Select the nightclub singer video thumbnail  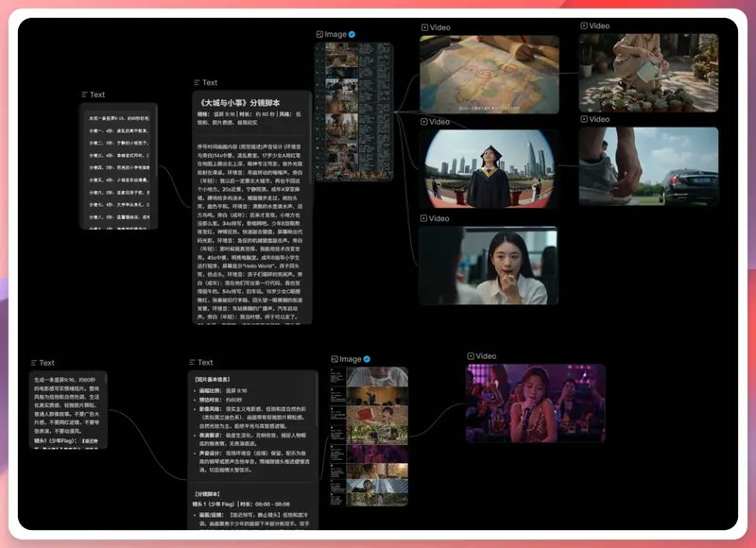pyautogui.click(x=535, y=403)
